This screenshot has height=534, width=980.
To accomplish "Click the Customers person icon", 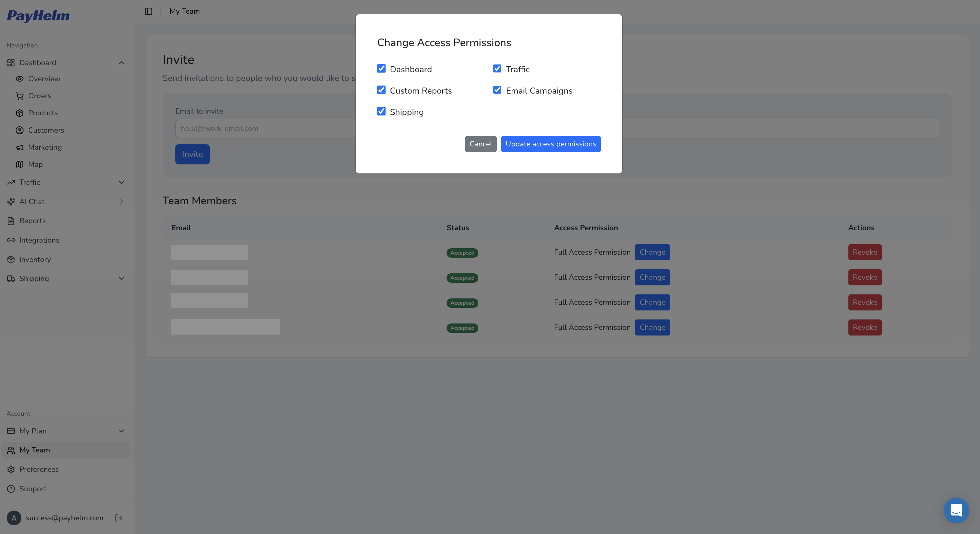I will [x=19, y=130].
